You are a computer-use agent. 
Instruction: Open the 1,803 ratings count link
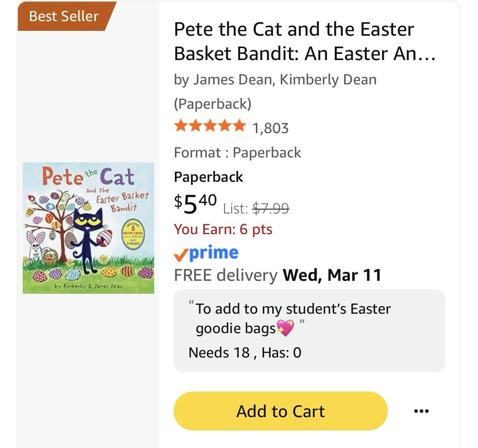tap(270, 128)
